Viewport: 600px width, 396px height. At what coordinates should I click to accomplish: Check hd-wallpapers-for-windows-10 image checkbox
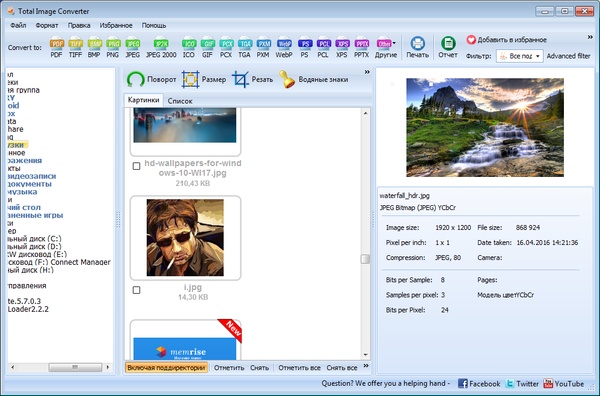point(136,166)
